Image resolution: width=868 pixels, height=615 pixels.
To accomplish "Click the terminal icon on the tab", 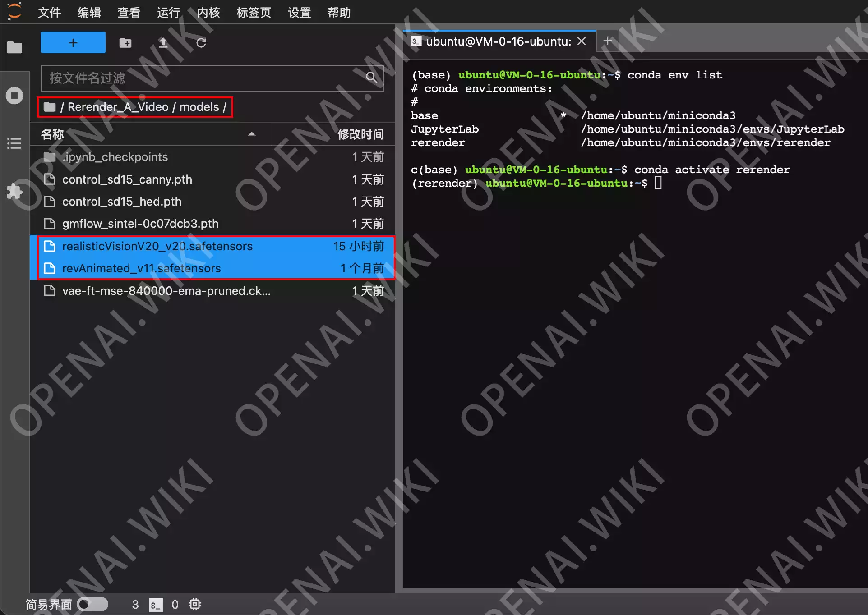I will pos(416,41).
